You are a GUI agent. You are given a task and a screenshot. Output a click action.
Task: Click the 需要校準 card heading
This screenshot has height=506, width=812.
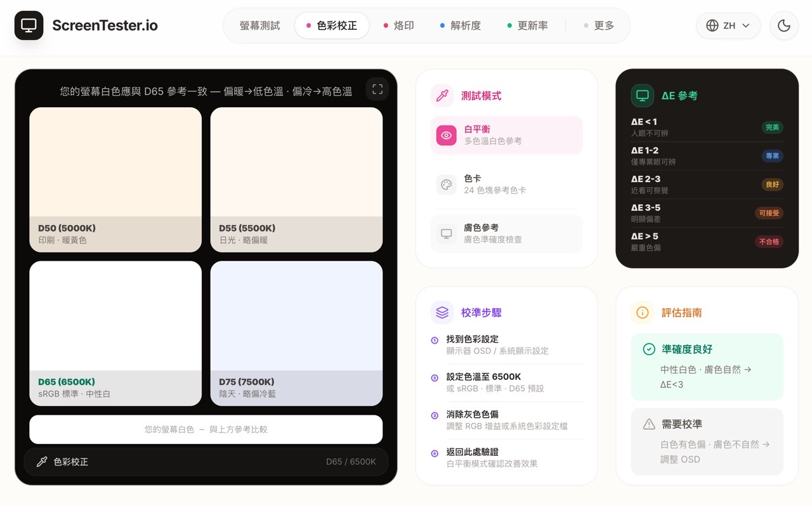(681, 424)
